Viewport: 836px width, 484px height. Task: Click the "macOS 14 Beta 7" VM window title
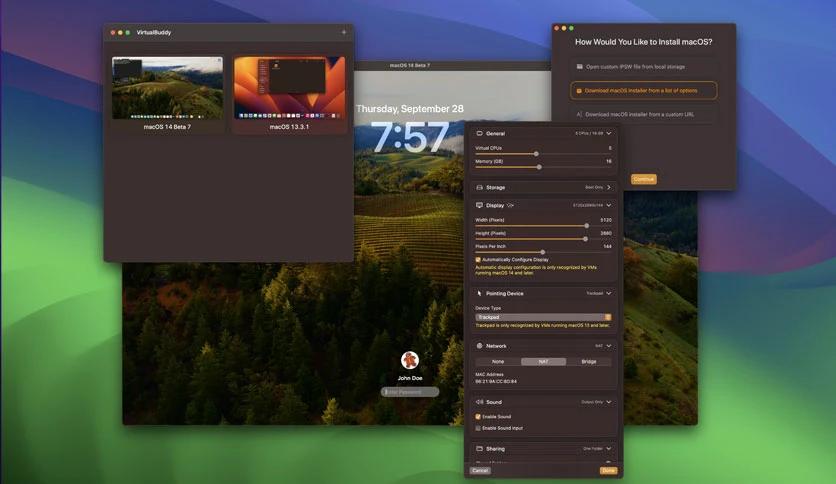click(409, 66)
